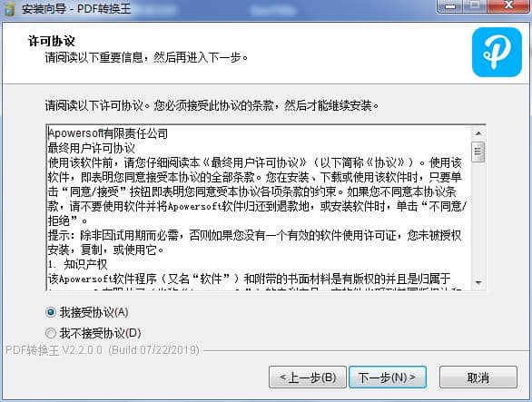Screen dimensions: 532x402
Task: Close the installer window with X
Action: [509, 5]
